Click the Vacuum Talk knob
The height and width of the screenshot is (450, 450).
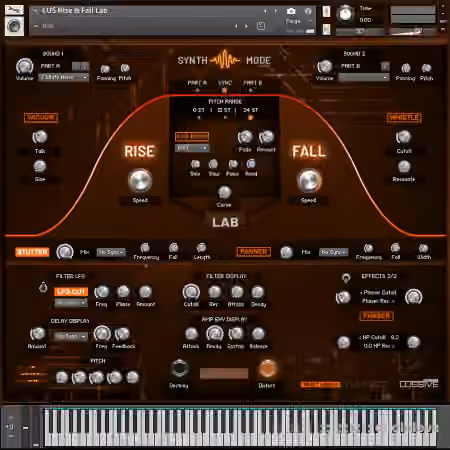pyautogui.click(x=40, y=137)
